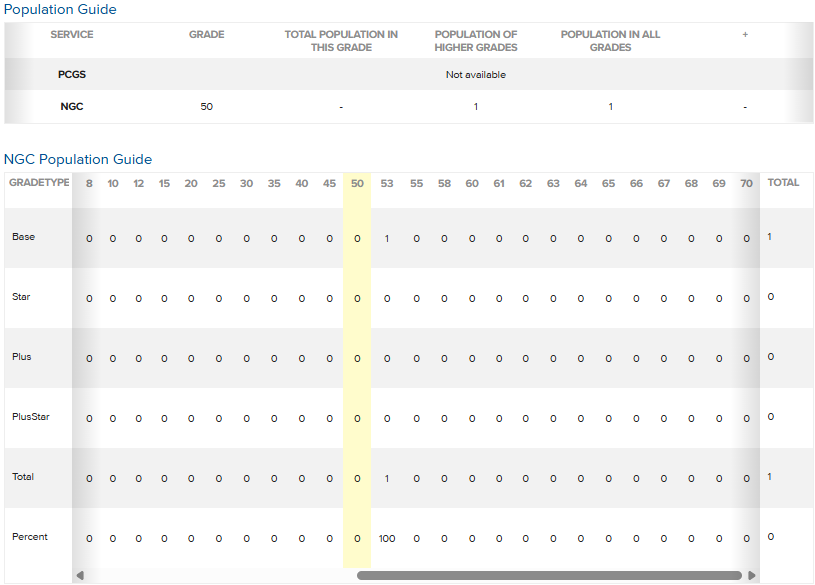Select the PCGS service row label

72,74
